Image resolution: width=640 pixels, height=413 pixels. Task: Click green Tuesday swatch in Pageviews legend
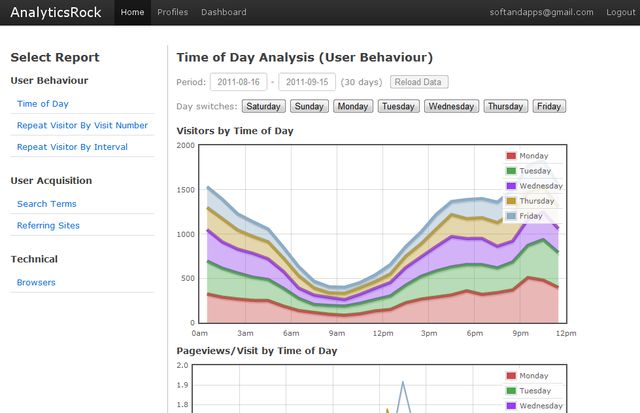click(x=511, y=391)
